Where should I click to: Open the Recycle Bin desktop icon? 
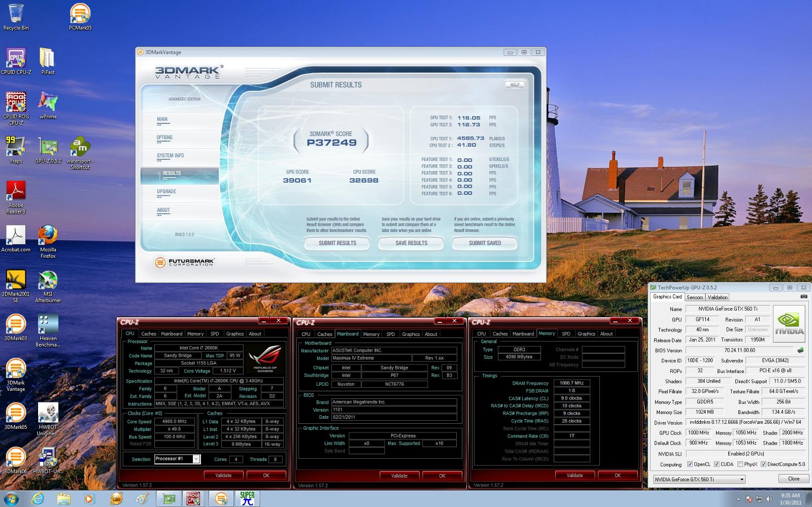[16, 17]
